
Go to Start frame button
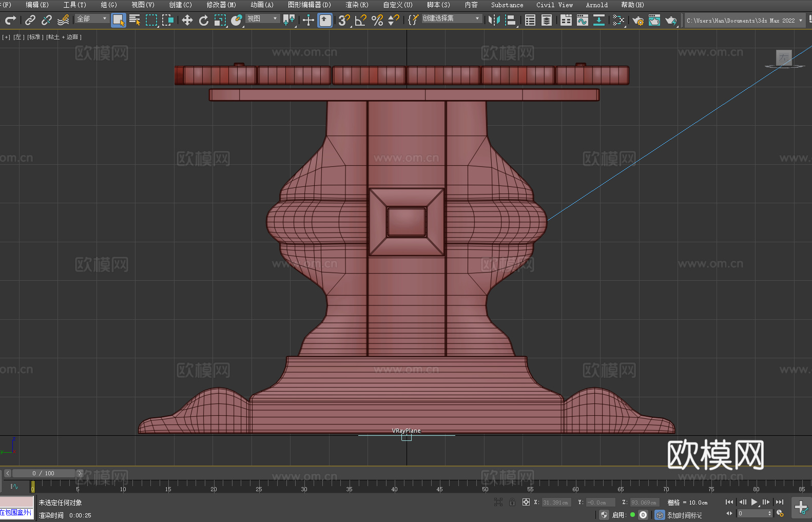click(x=729, y=502)
